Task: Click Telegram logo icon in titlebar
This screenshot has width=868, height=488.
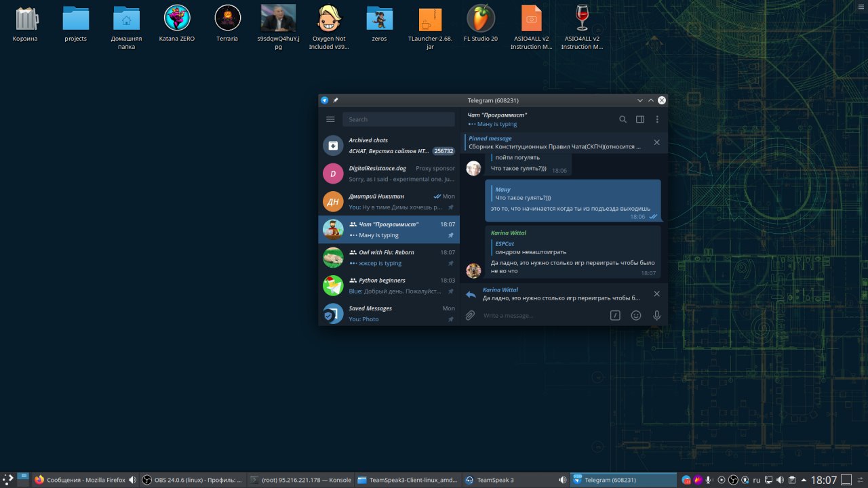Action: (x=324, y=100)
